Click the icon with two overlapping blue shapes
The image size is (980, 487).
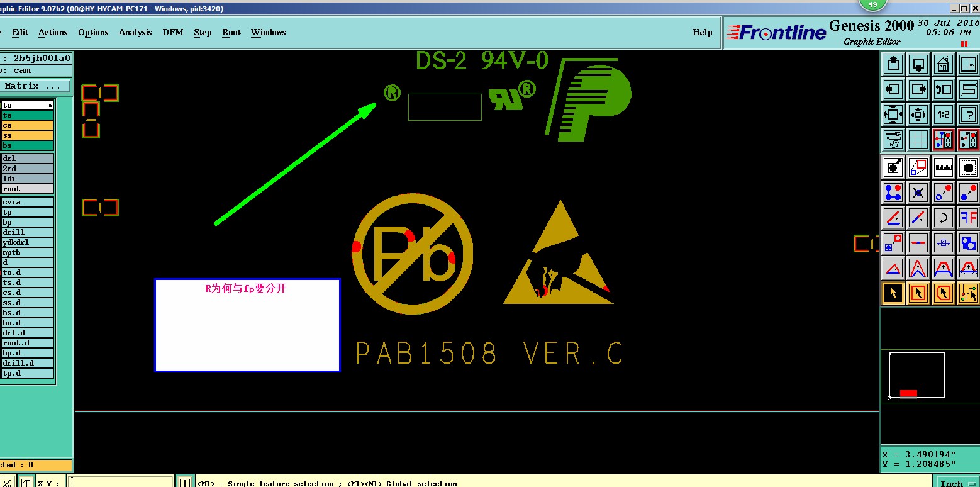coord(968,243)
